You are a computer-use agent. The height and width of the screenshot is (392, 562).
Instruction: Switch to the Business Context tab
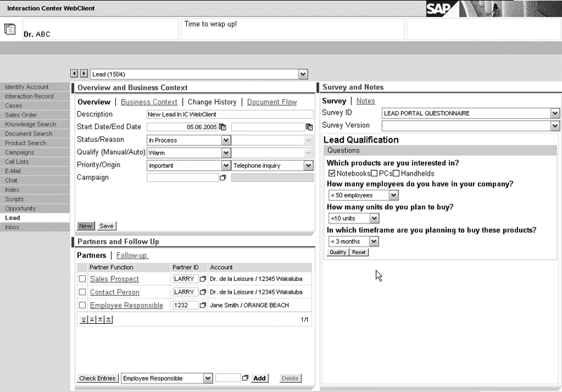click(x=149, y=102)
